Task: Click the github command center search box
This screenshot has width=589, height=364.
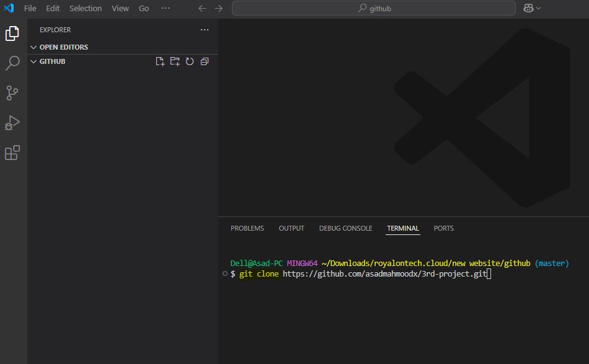Action: coord(374,8)
